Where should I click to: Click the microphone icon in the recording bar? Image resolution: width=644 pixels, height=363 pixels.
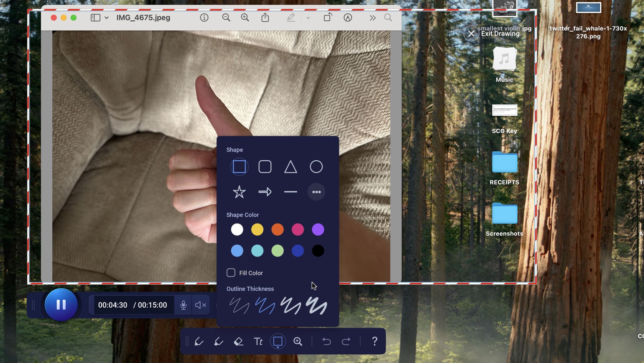(183, 305)
